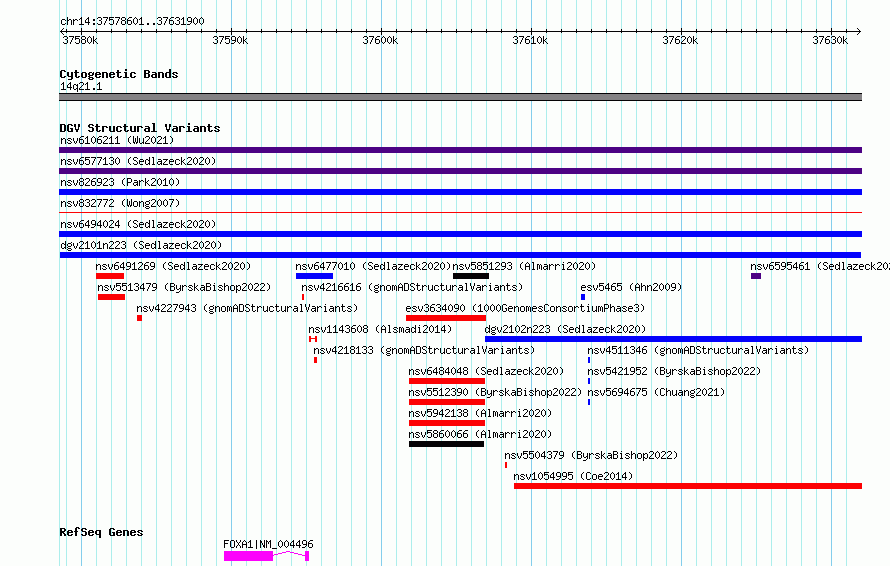Click the dgv2101n223 (Sedlazeck2020) label text
Image resolution: width=890 pixels, height=566 pixels.
coord(141,245)
